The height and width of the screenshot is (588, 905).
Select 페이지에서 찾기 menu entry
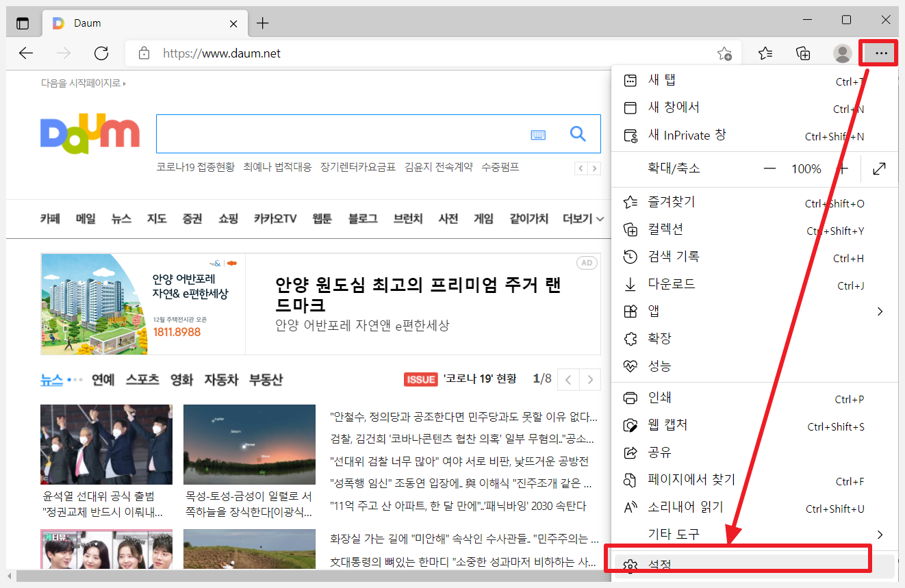pyautogui.click(x=754, y=481)
